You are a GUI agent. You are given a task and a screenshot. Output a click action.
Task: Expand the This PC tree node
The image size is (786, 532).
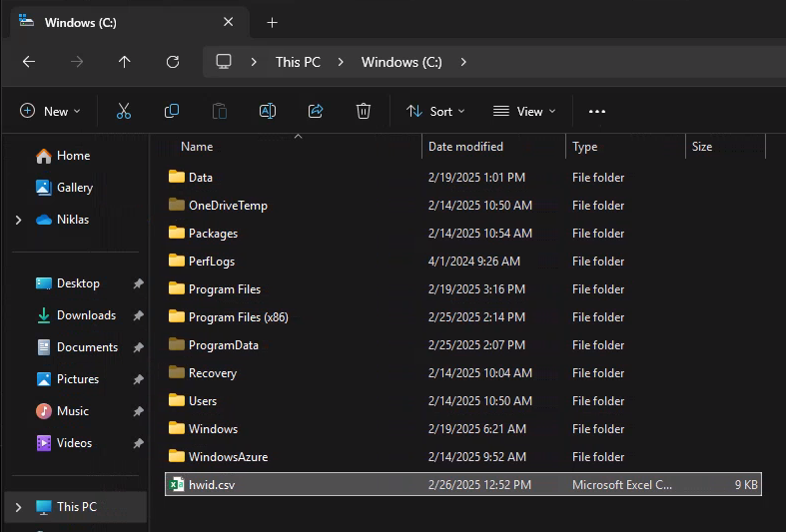[18, 507]
